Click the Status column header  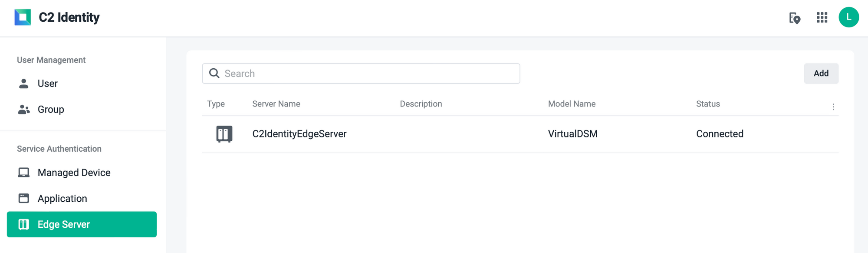click(707, 104)
